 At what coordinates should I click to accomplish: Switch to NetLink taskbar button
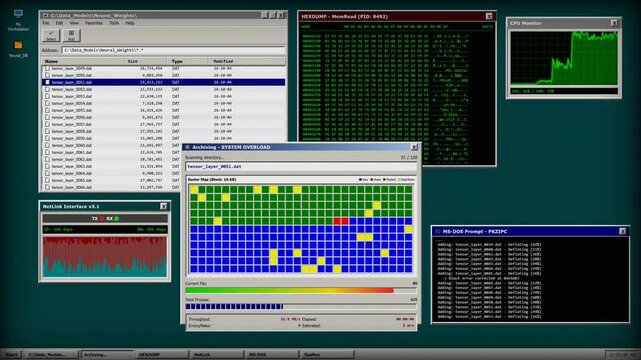coord(217,354)
